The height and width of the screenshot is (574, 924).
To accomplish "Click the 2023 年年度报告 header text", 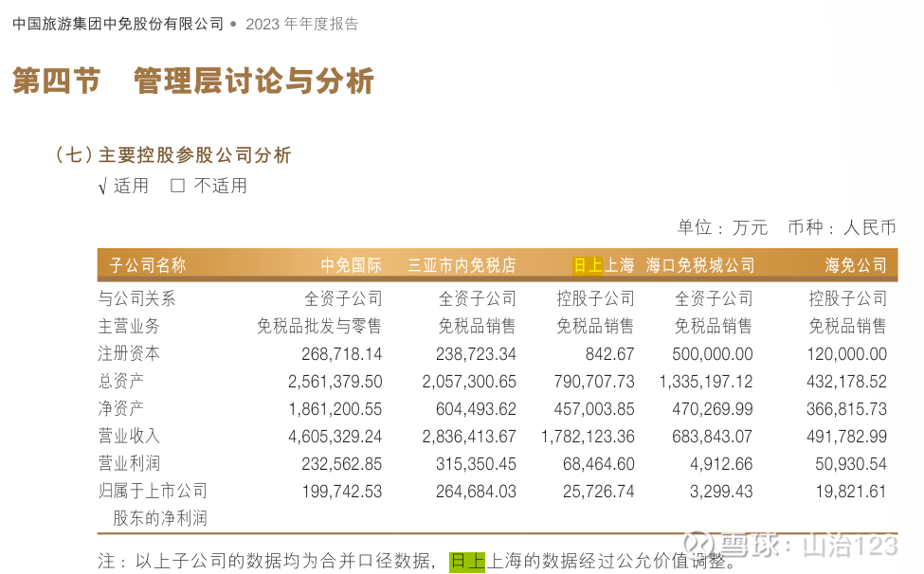I will point(301,24).
